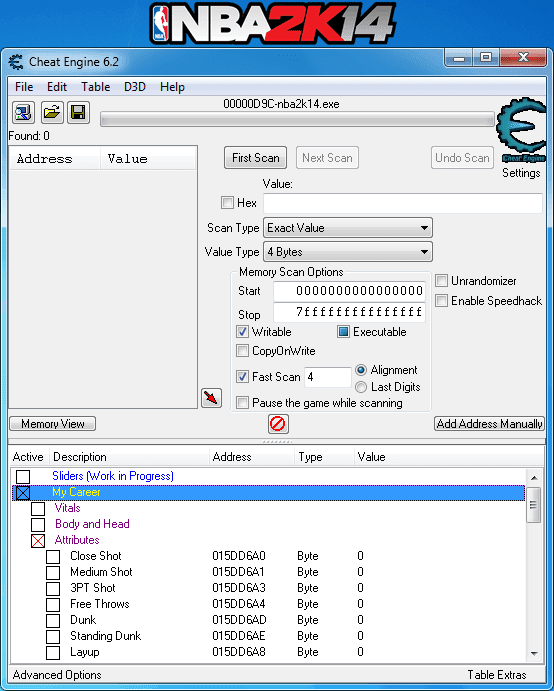Activate the Vitals group checkbox
This screenshot has height=691, width=554.
tap(38, 509)
